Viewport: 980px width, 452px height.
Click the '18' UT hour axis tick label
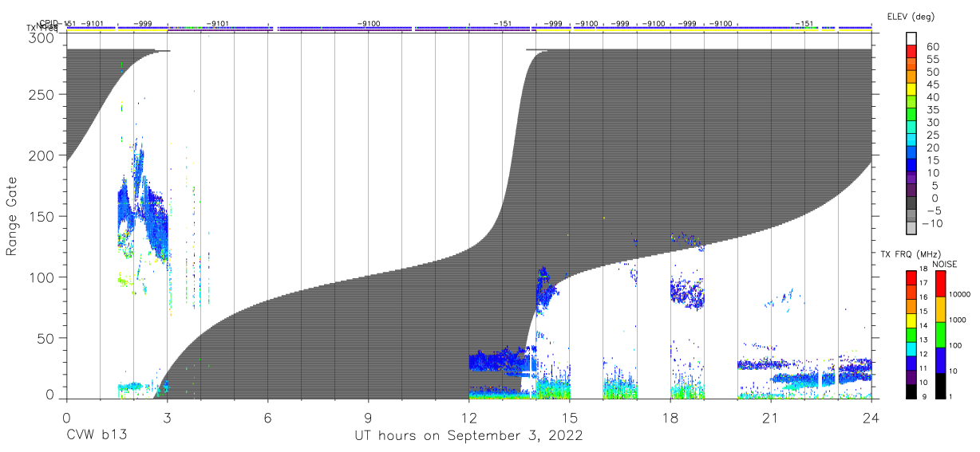[x=670, y=417]
